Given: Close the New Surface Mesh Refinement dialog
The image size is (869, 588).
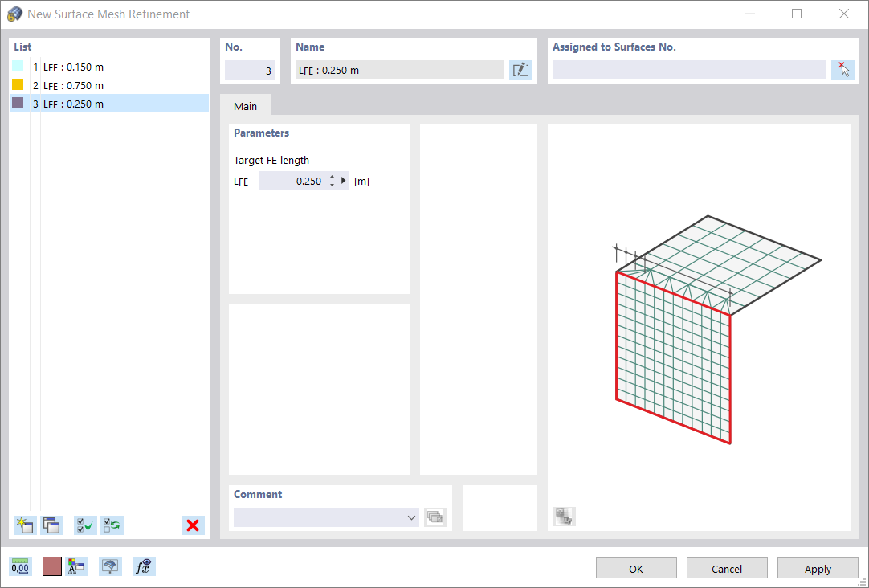Looking at the screenshot, I should coord(843,14).
